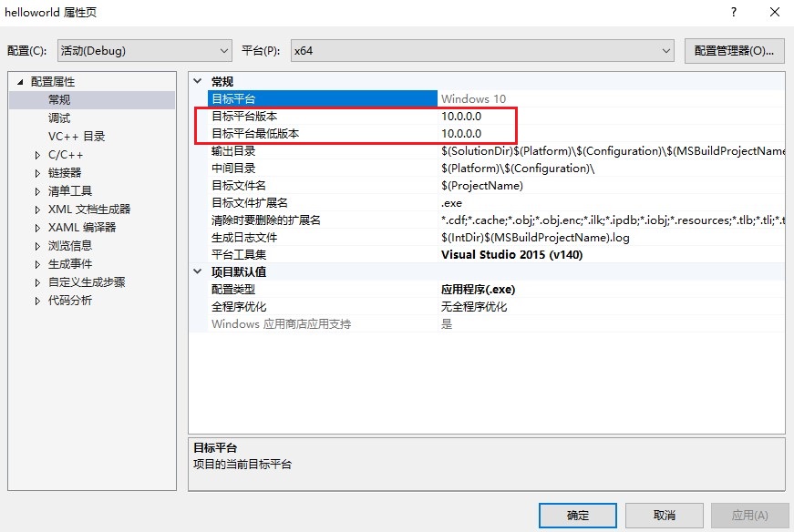
Task: Close the helloworld property pages dialog
Action: tap(774, 13)
